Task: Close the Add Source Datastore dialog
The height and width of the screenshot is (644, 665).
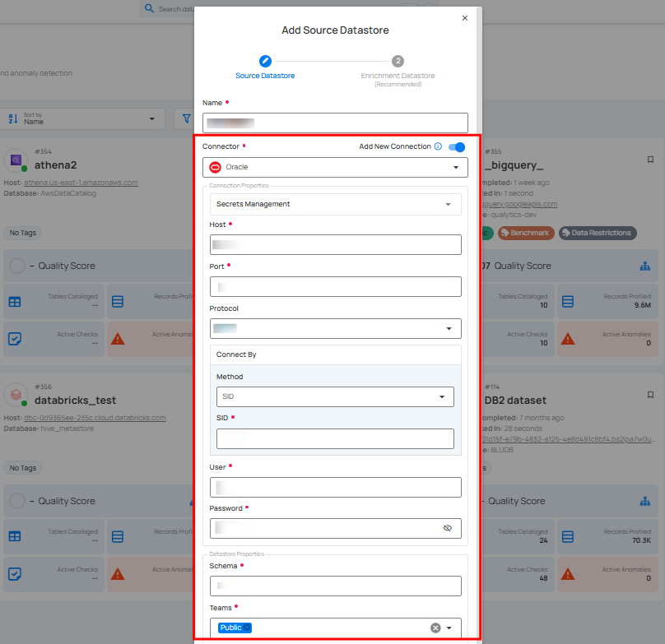Action: click(464, 18)
